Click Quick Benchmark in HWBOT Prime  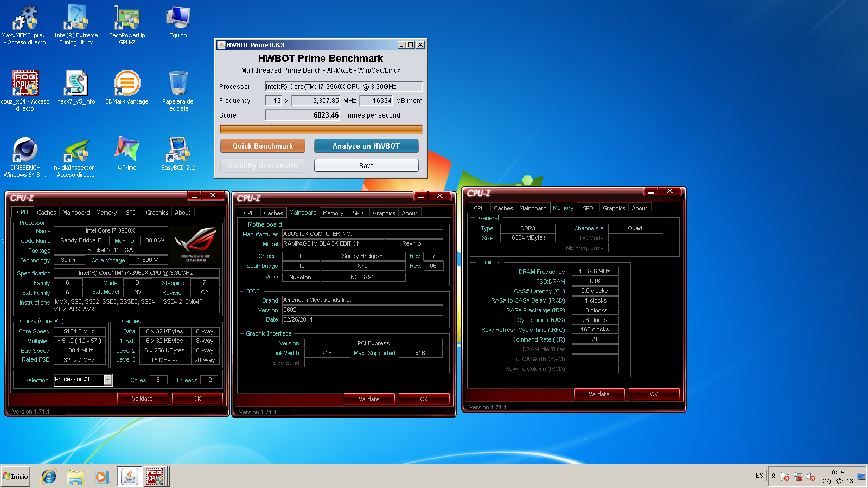[x=263, y=146]
